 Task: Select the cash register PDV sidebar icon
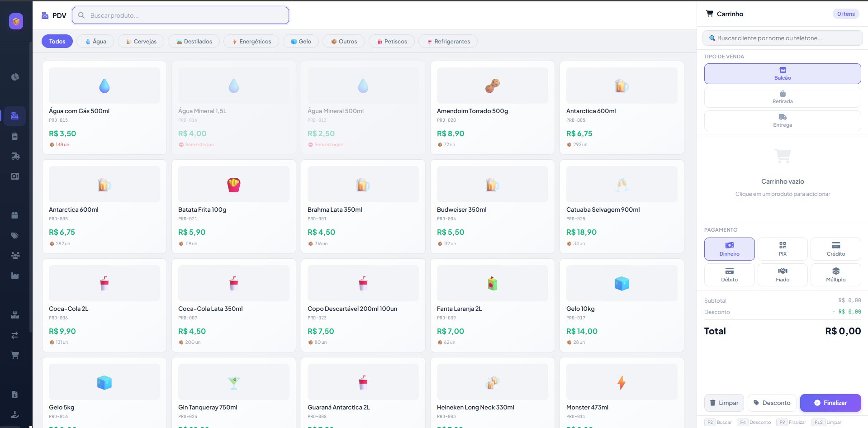15,116
